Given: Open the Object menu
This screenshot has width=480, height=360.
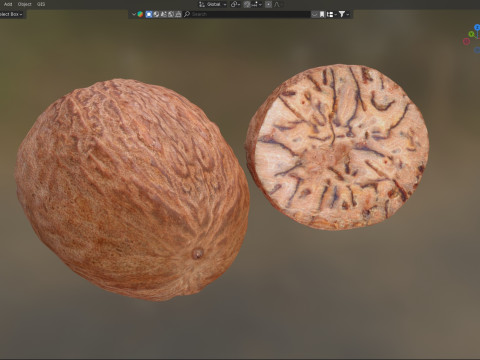Looking at the screenshot, I should click(24, 4).
